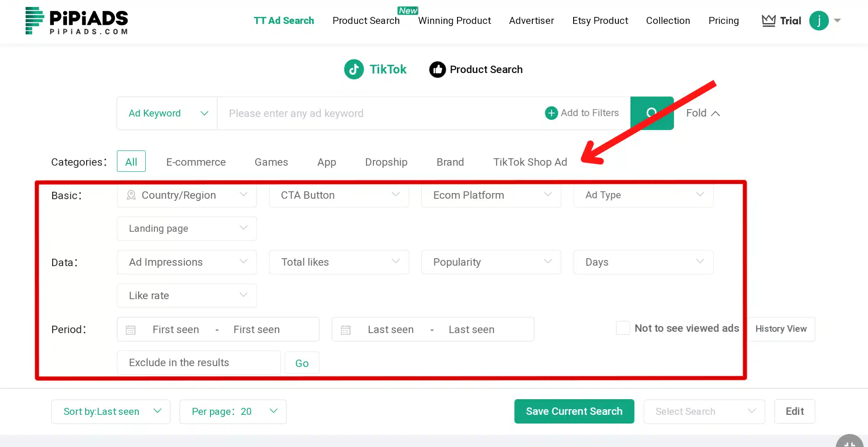Click the green search magnifier button
This screenshot has width=868, height=447.
pos(651,113)
